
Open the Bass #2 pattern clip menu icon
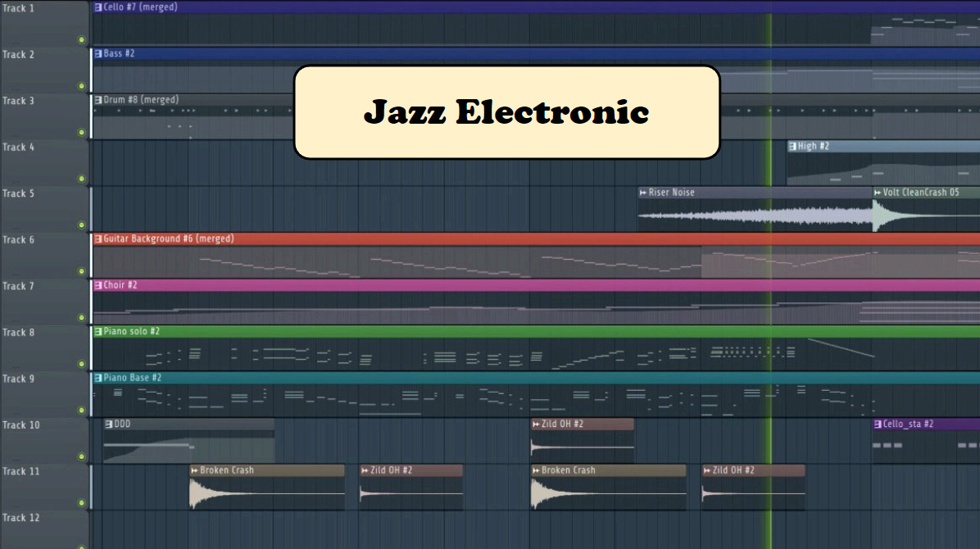(x=98, y=54)
